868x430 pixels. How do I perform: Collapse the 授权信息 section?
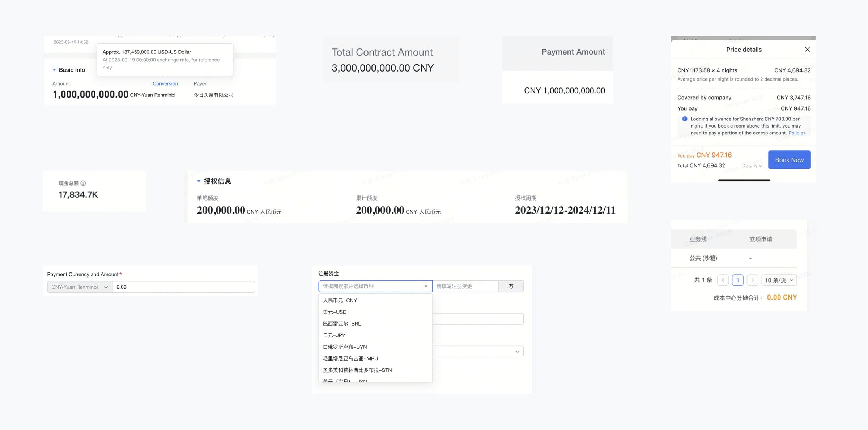click(199, 181)
